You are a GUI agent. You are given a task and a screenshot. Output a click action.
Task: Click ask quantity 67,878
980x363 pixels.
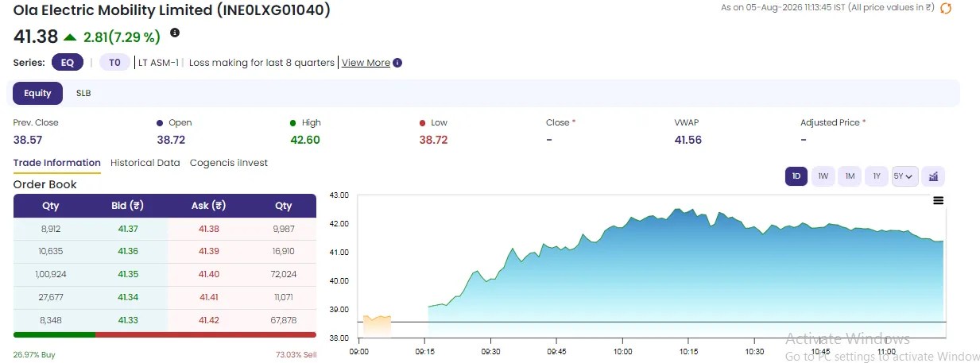point(284,320)
